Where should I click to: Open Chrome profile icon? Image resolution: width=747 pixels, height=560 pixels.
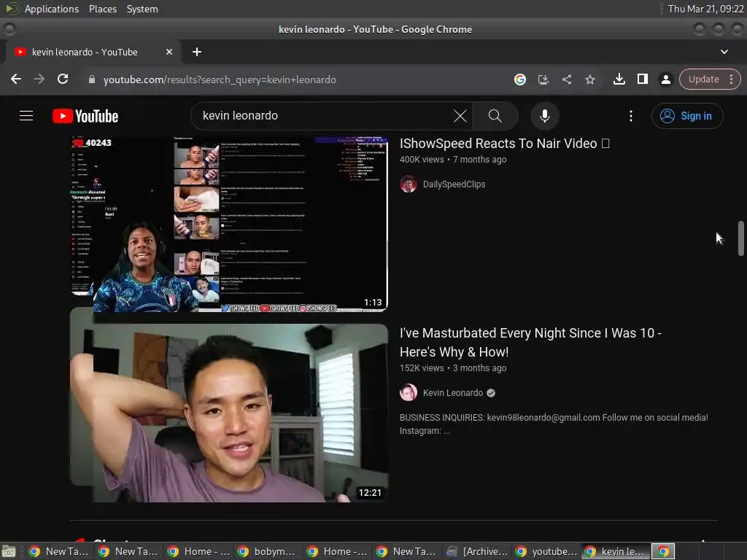point(665,79)
